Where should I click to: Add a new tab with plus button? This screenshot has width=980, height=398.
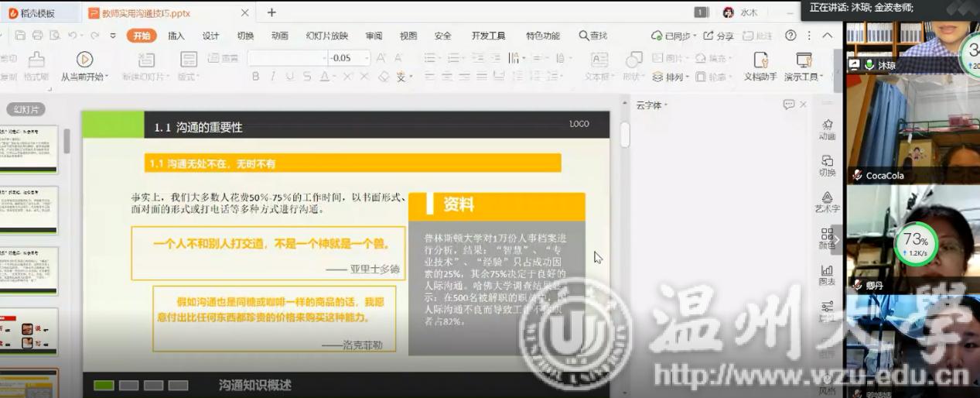(x=271, y=12)
